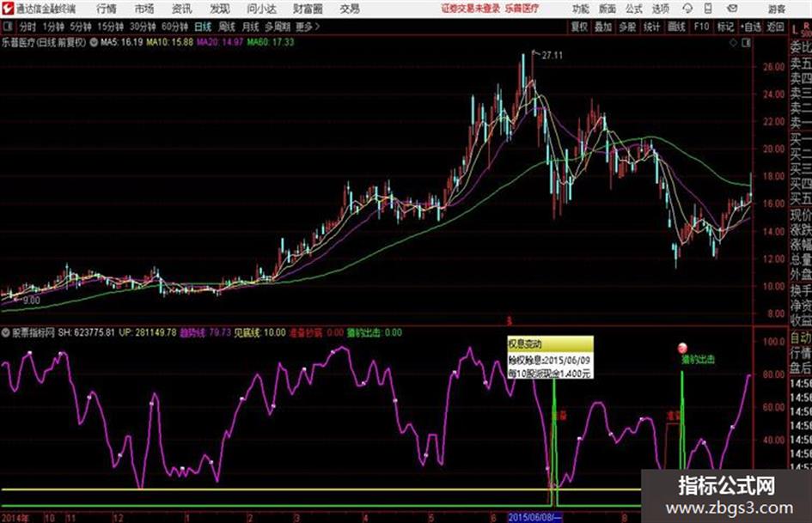Click the 画线 drawing toolbar button
The height and width of the screenshot is (523, 812).
pos(676,27)
